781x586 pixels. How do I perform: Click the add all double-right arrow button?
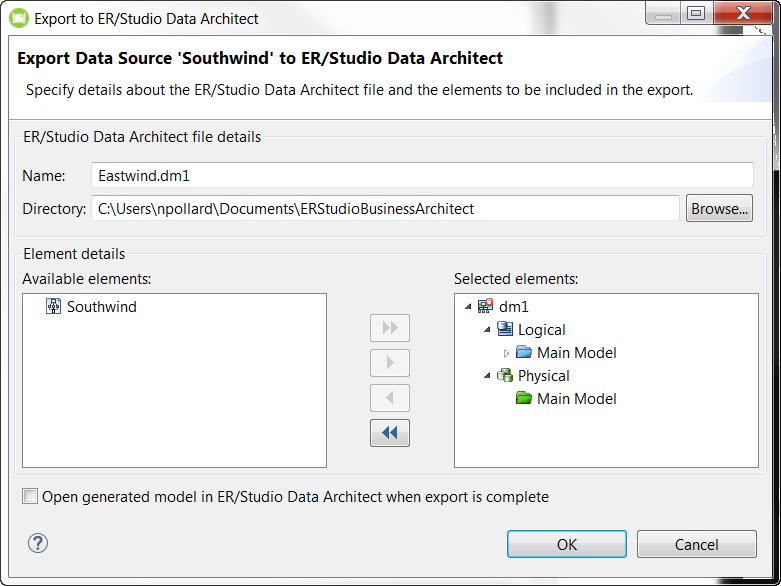click(390, 328)
